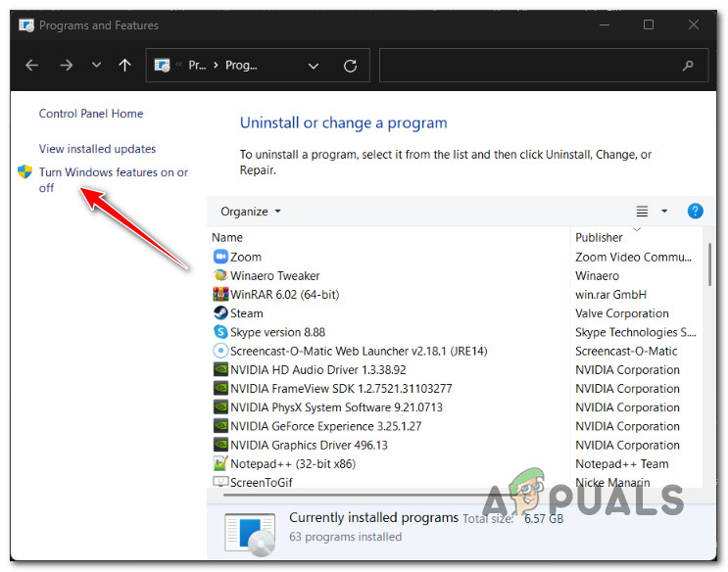Image resolution: width=728 pixels, height=572 pixels.
Task: Go back with the back arrow
Action: click(31, 66)
